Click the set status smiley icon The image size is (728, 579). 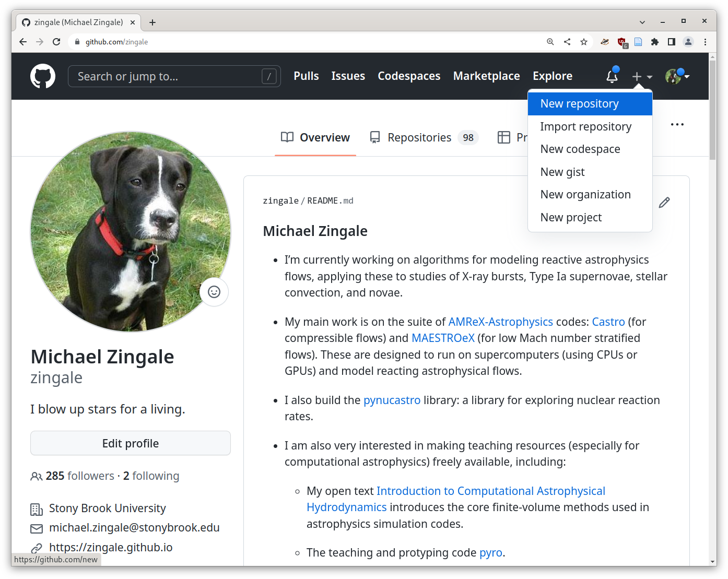[x=214, y=292]
